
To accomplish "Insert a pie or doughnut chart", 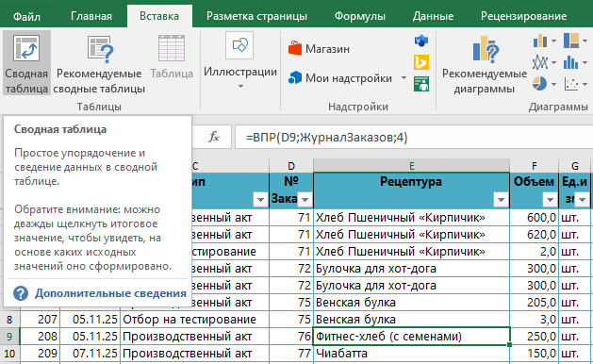I will tap(540, 84).
